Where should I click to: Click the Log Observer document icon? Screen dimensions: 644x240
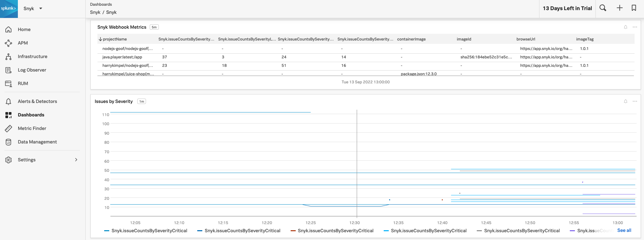point(8,70)
